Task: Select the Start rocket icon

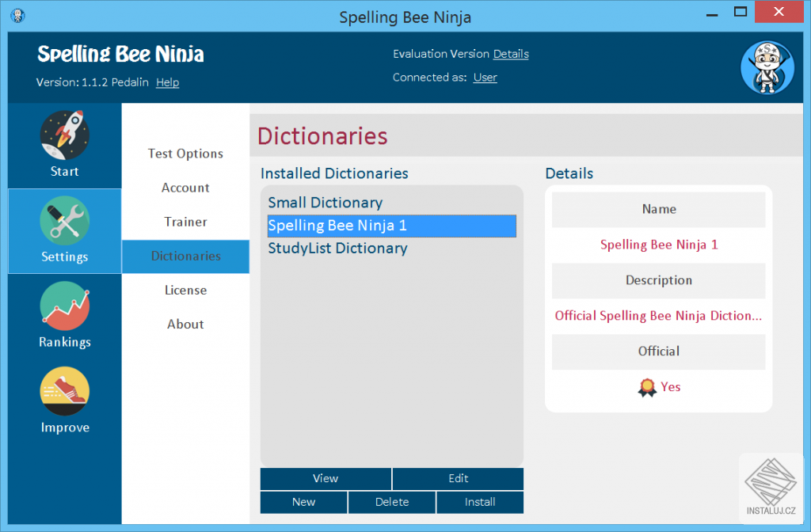Action: point(64,135)
